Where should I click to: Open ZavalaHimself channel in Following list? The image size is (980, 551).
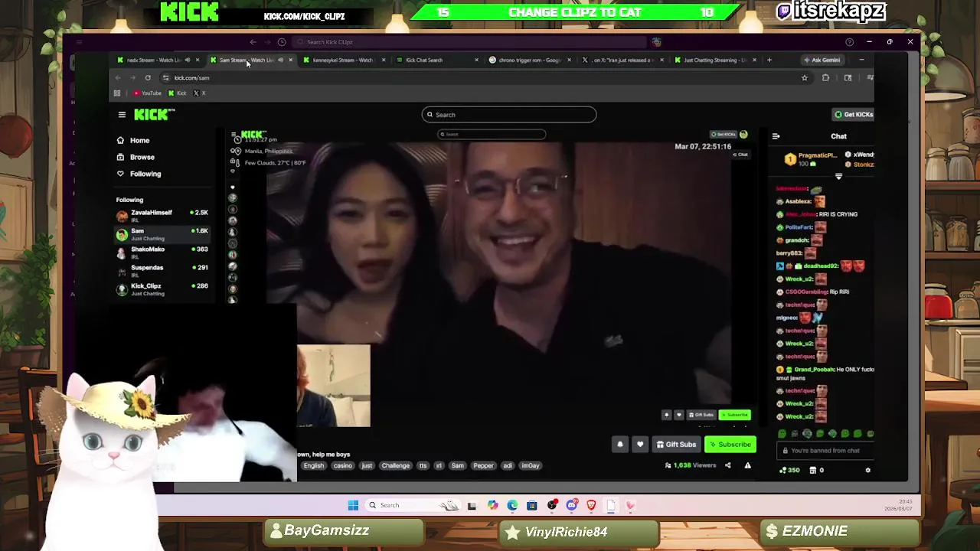pos(162,216)
